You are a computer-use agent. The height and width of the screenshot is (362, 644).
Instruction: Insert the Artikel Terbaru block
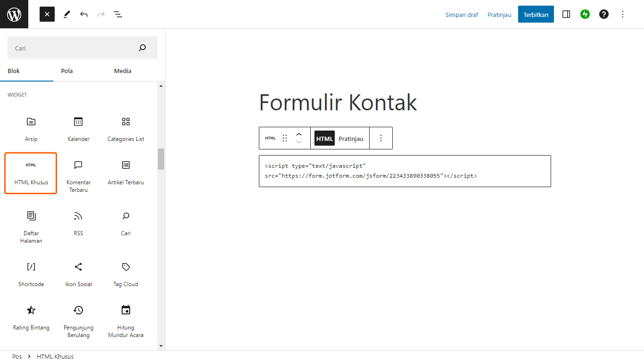point(126,173)
